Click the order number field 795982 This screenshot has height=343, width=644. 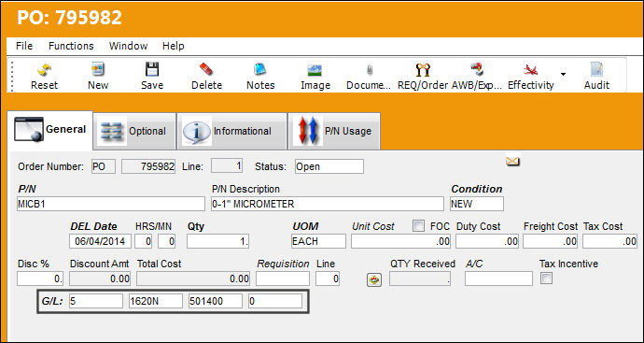[x=148, y=166]
